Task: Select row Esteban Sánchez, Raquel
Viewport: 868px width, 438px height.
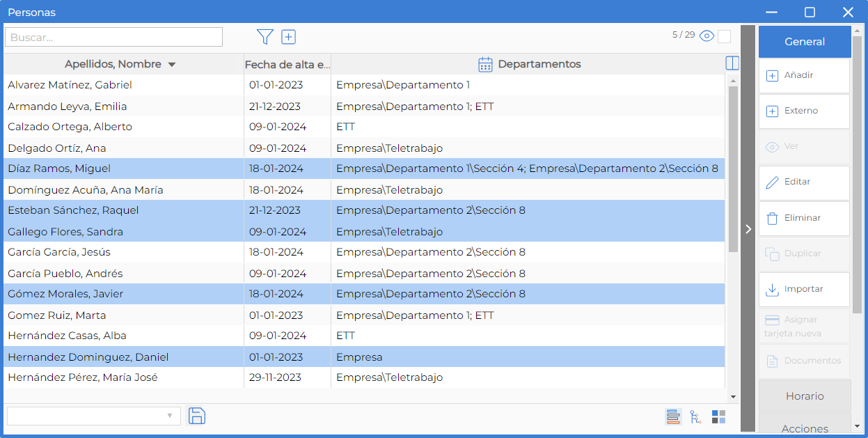Action: pyautogui.click(x=364, y=210)
